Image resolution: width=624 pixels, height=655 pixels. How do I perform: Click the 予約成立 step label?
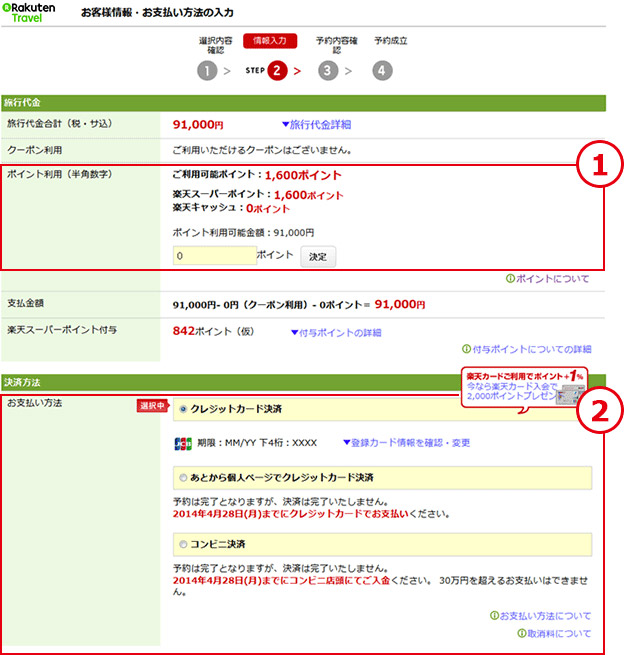[391, 41]
